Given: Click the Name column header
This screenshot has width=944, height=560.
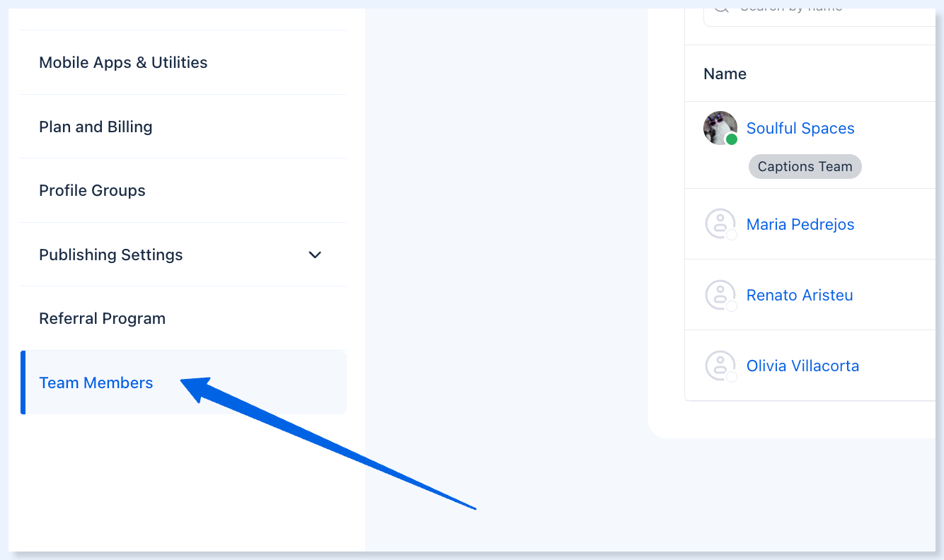Looking at the screenshot, I should tap(725, 74).
